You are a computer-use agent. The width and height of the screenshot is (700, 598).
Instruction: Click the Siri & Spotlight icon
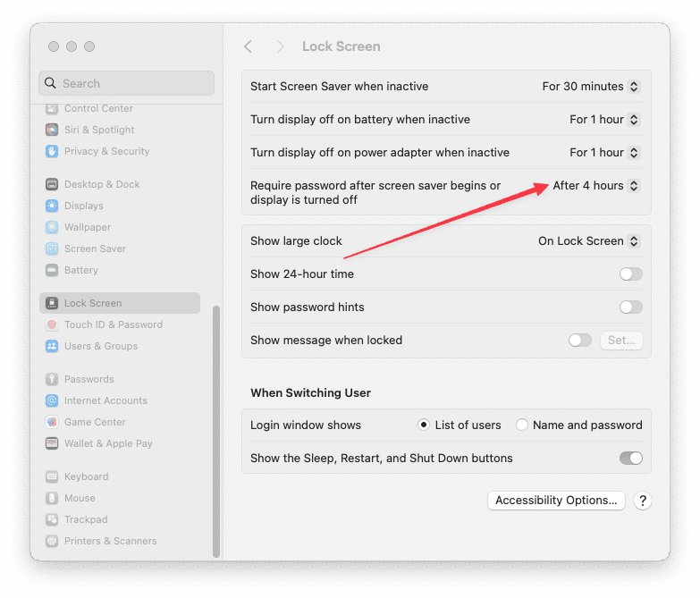pyautogui.click(x=52, y=130)
